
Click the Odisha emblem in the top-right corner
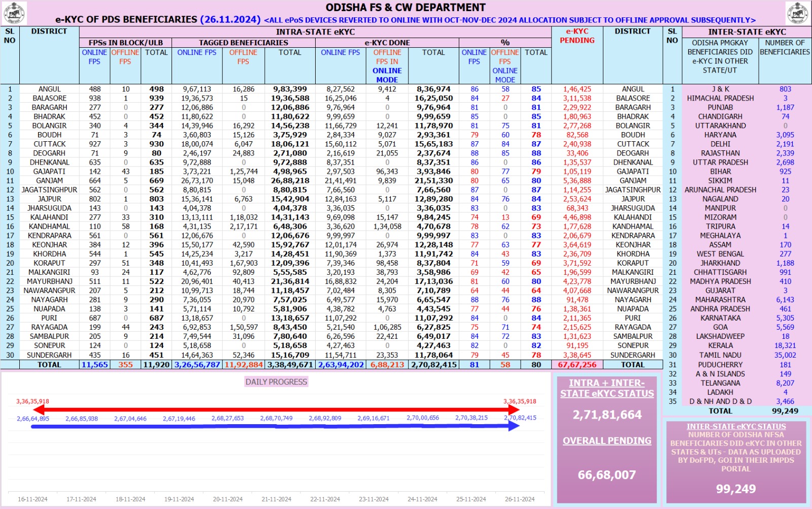click(x=797, y=13)
